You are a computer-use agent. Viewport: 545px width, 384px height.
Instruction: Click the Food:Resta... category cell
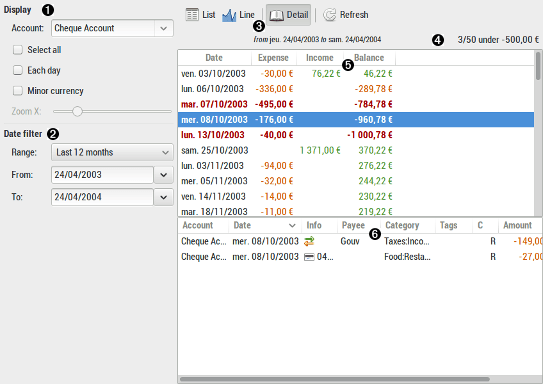point(407,257)
